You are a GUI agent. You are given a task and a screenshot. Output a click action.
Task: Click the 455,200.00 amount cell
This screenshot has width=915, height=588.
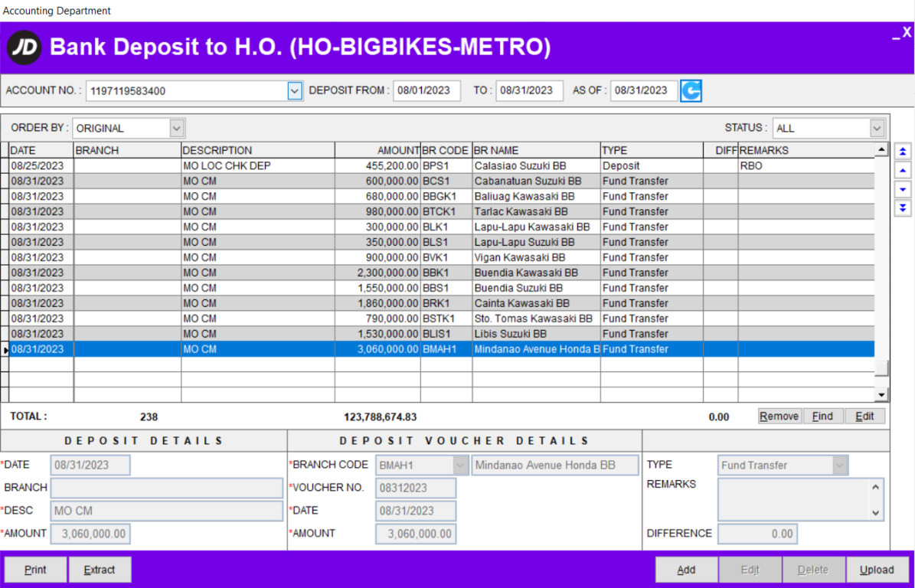click(x=377, y=165)
